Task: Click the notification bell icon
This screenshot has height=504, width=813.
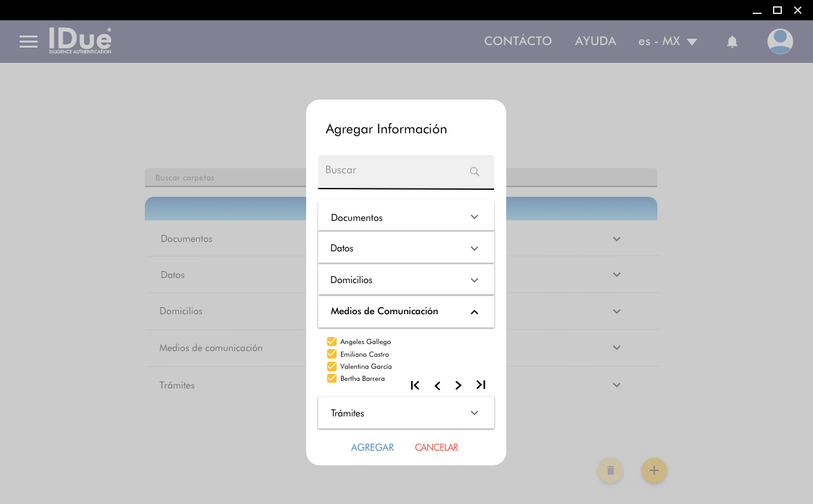Action: pyautogui.click(x=732, y=42)
